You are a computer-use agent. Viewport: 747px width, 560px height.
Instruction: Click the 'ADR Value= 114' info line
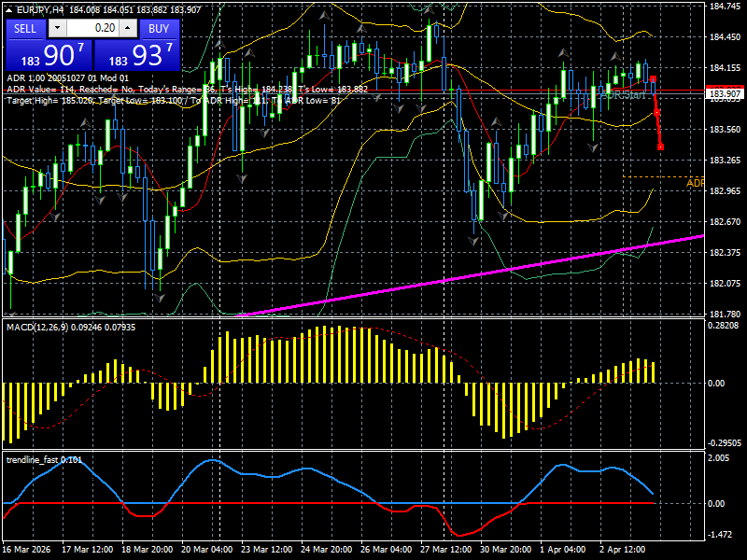tap(188, 89)
